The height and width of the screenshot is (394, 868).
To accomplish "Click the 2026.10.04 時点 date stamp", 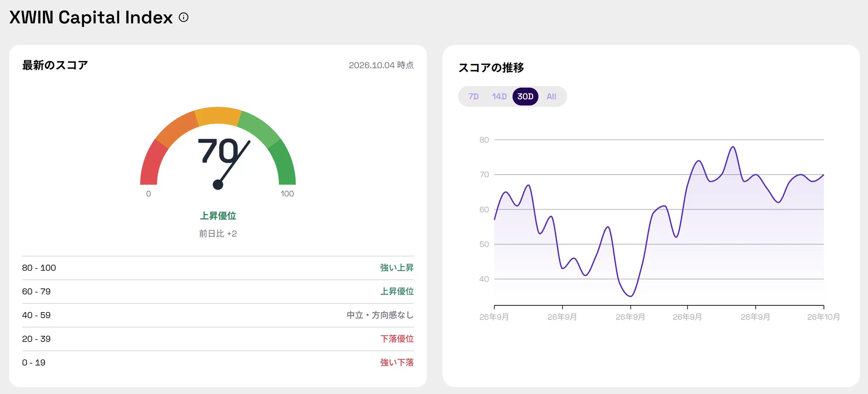I will pyautogui.click(x=381, y=65).
